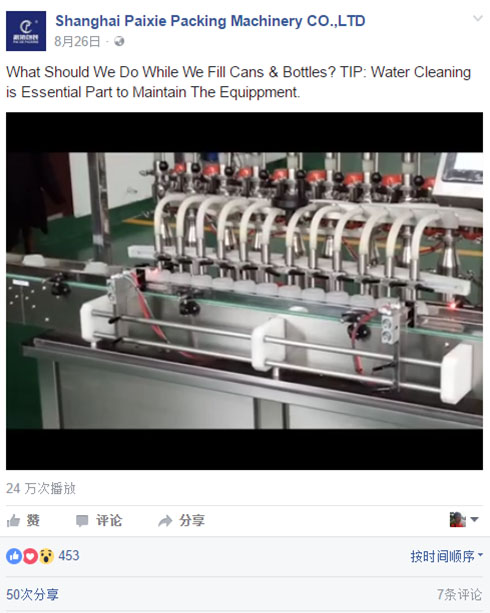Open the 8月26日 post date link
This screenshot has height=613, width=490.
pos(77,41)
